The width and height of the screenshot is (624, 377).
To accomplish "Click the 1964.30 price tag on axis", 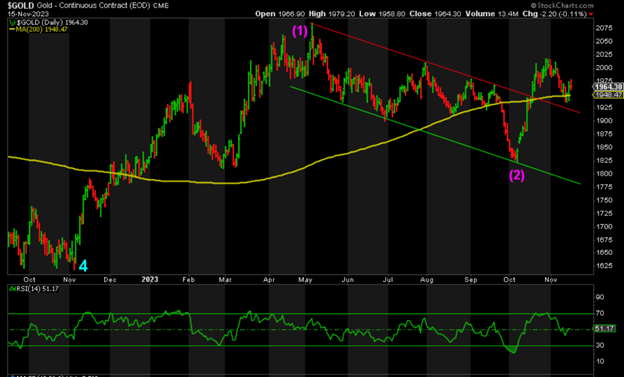I will pyautogui.click(x=608, y=87).
